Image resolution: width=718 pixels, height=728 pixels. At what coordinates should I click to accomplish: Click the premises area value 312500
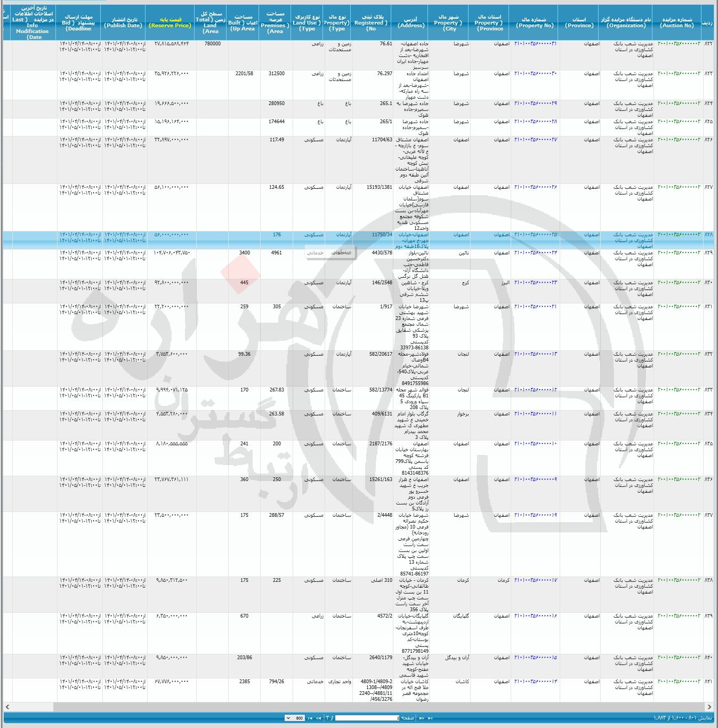(x=277, y=74)
